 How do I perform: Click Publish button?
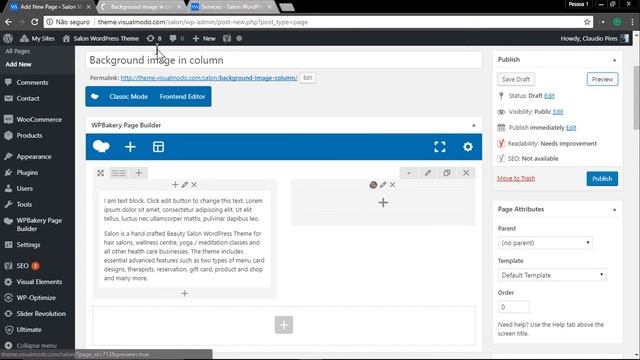pos(602,179)
